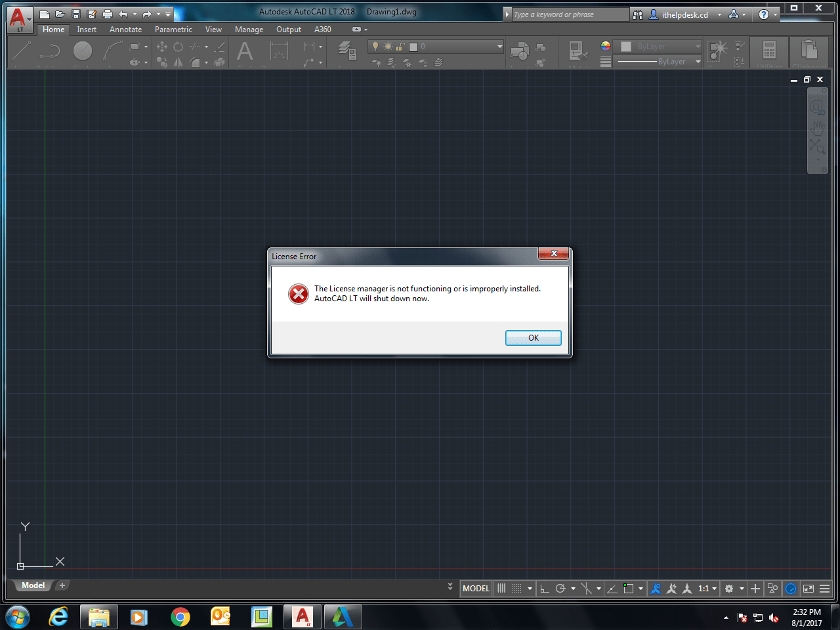840x630 pixels.
Task: Click the Model layout tab
Action: (33, 585)
